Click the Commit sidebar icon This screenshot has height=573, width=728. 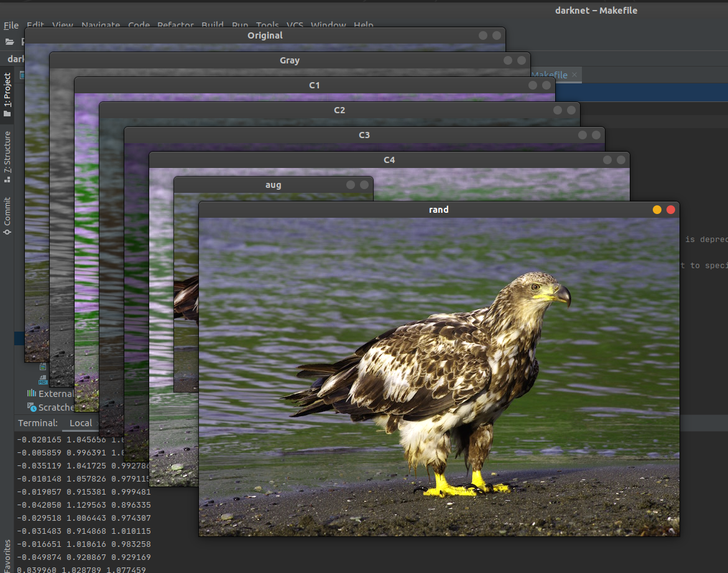pos(7,231)
